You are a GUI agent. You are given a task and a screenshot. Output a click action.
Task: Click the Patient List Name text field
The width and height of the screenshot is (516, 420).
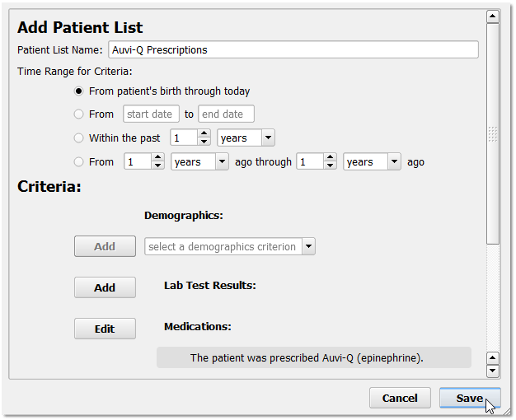(293, 49)
